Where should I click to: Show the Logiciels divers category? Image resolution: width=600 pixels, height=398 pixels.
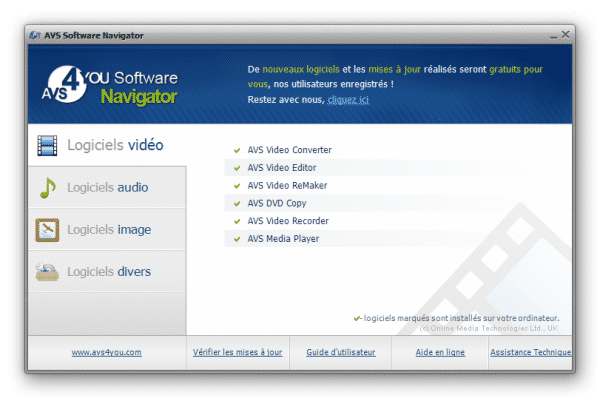click(107, 272)
